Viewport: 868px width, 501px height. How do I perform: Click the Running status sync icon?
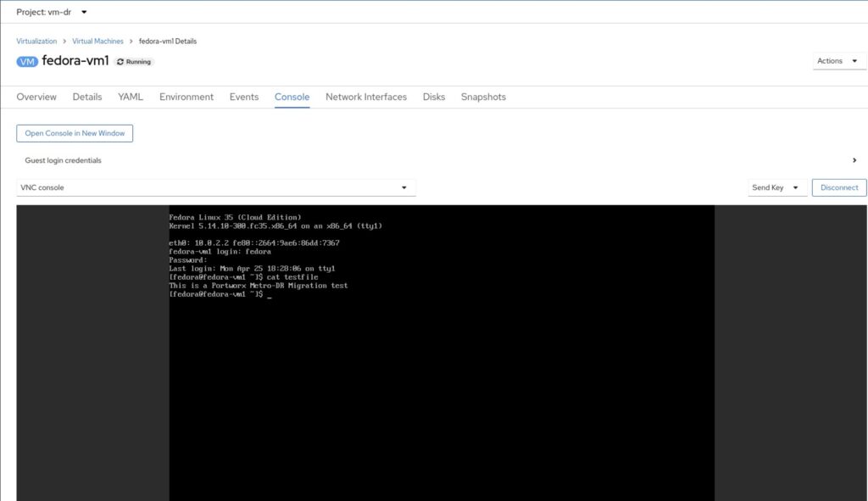[120, 62]
